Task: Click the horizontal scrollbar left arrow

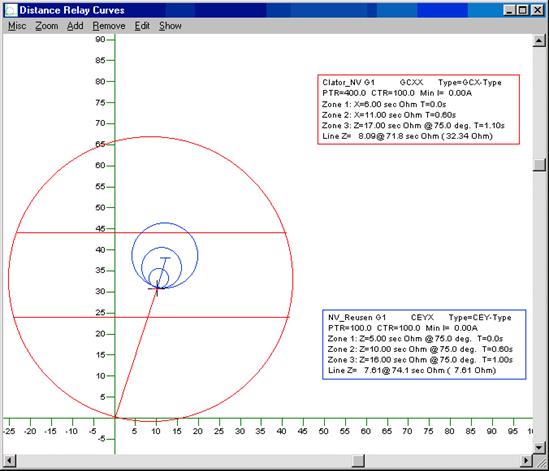Action: (9, 460)
